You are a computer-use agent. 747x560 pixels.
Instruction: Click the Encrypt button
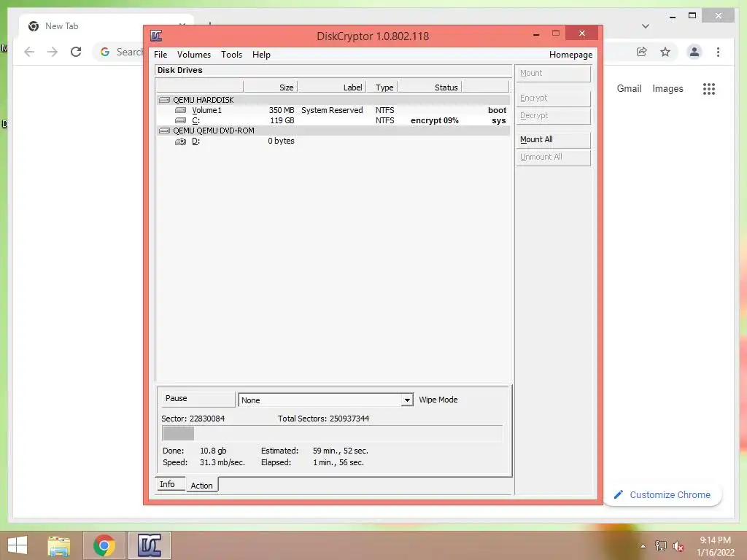click(x=553, y=98)
